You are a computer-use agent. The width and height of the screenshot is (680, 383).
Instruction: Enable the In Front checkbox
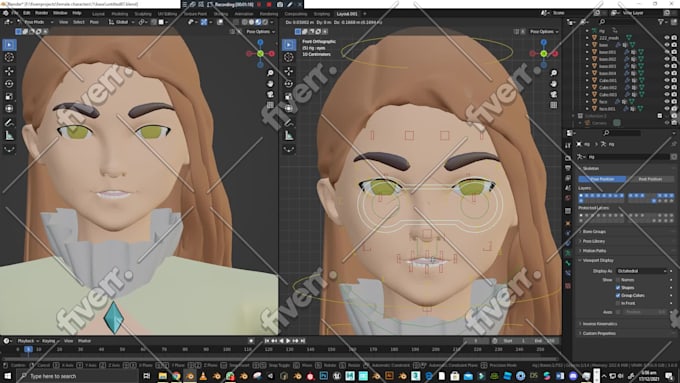618,303
